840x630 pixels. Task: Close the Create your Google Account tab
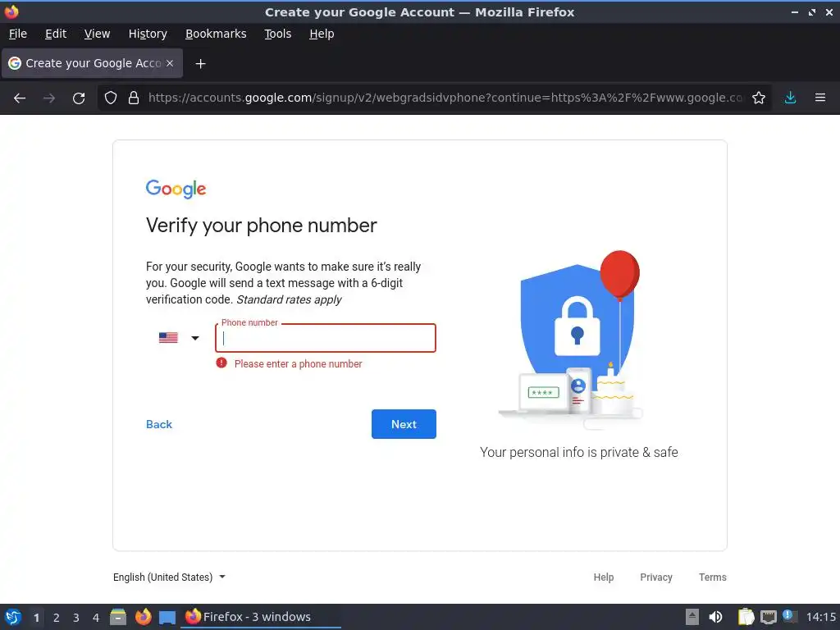170,63
